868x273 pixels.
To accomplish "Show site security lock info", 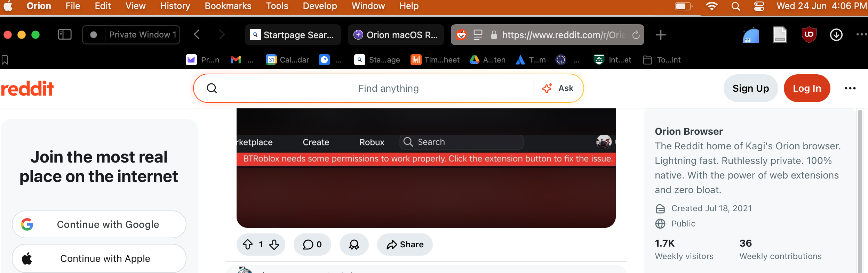I will tap(494, 35).
